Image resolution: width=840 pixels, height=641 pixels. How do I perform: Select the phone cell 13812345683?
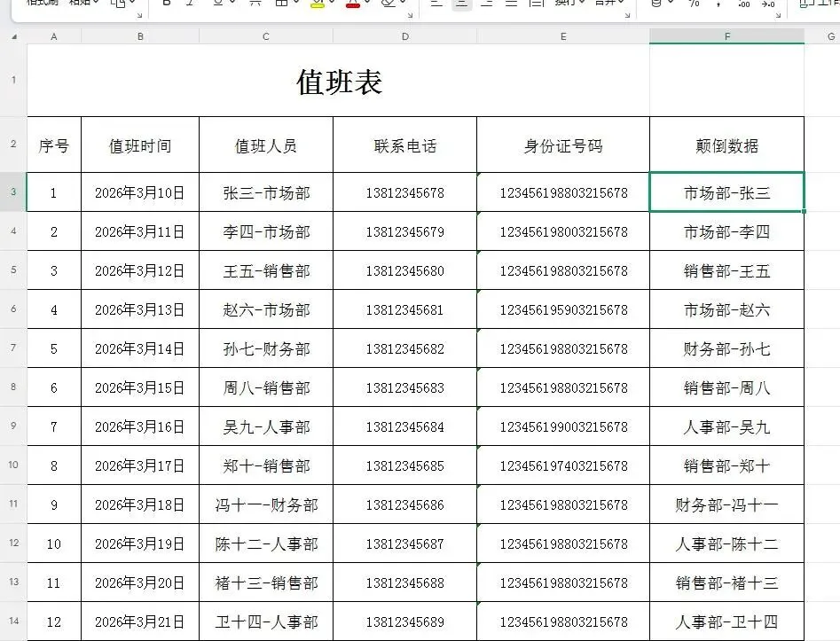click(x=405, y=387)
